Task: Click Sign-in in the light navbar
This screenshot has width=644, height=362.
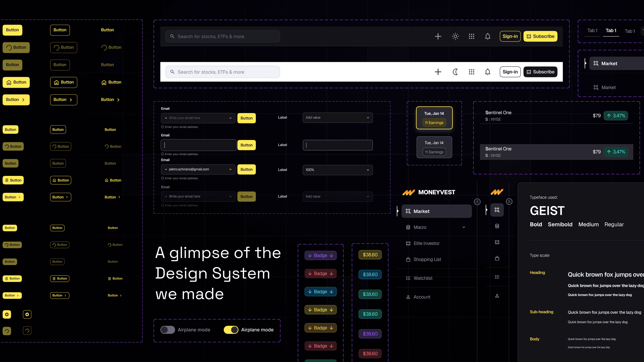Action: pyautogui.click(x=510, y=72)
